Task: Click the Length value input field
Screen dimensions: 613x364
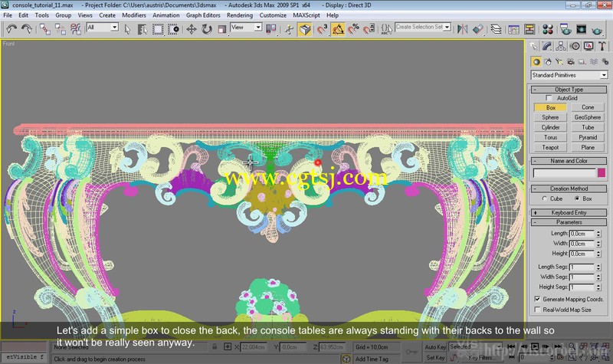Action: pyautogui.click(x=582, y=234)
